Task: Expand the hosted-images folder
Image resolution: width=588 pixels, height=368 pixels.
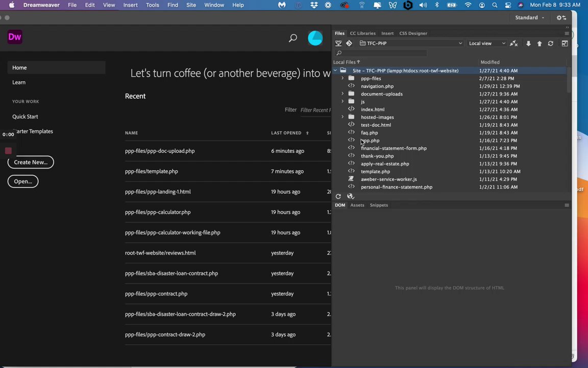Action: (342, 117)
